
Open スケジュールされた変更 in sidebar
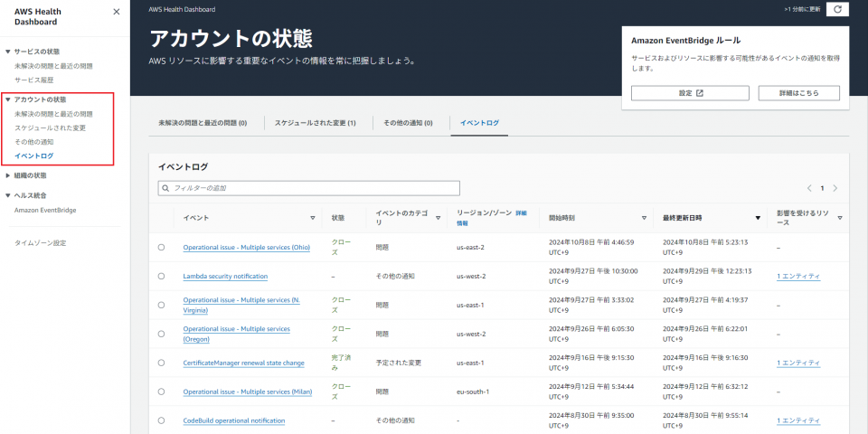tap(50, 127)
